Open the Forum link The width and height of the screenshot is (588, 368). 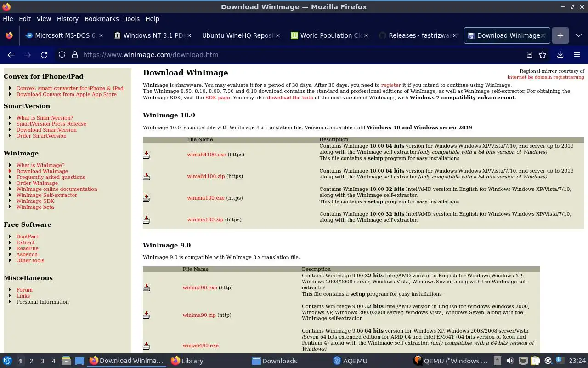click(24, 290)
